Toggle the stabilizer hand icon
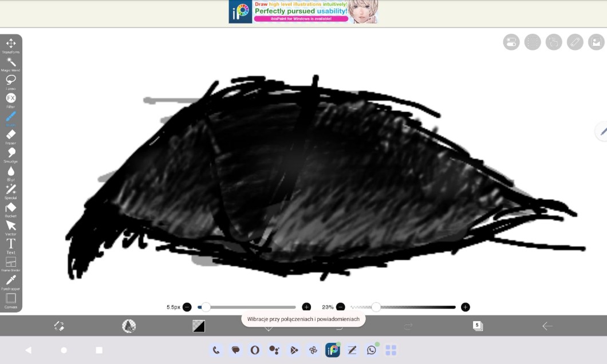607x364 pixels. (x=554, y=42)
